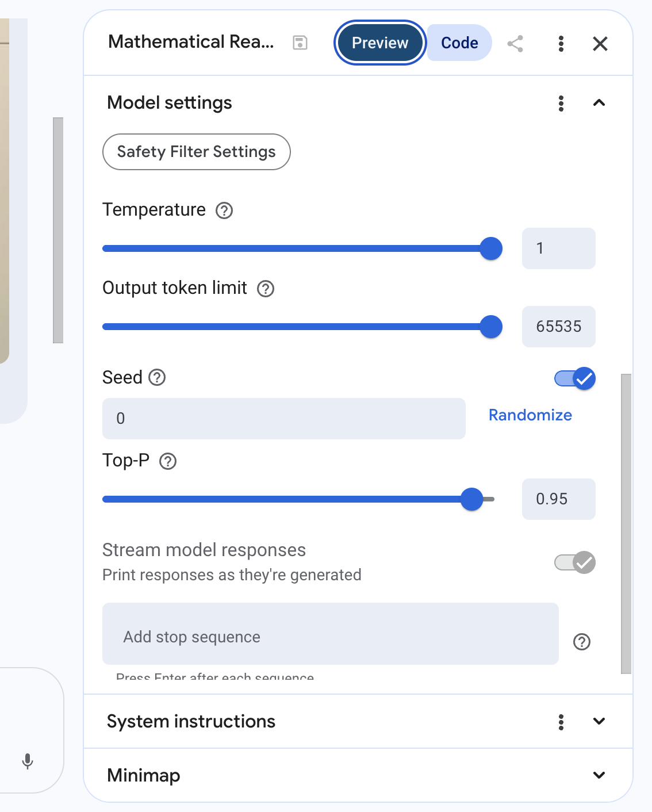Adjust the Top-P slider handle
Viewport: 652px width, 812px height.
[x=472, y=499]
